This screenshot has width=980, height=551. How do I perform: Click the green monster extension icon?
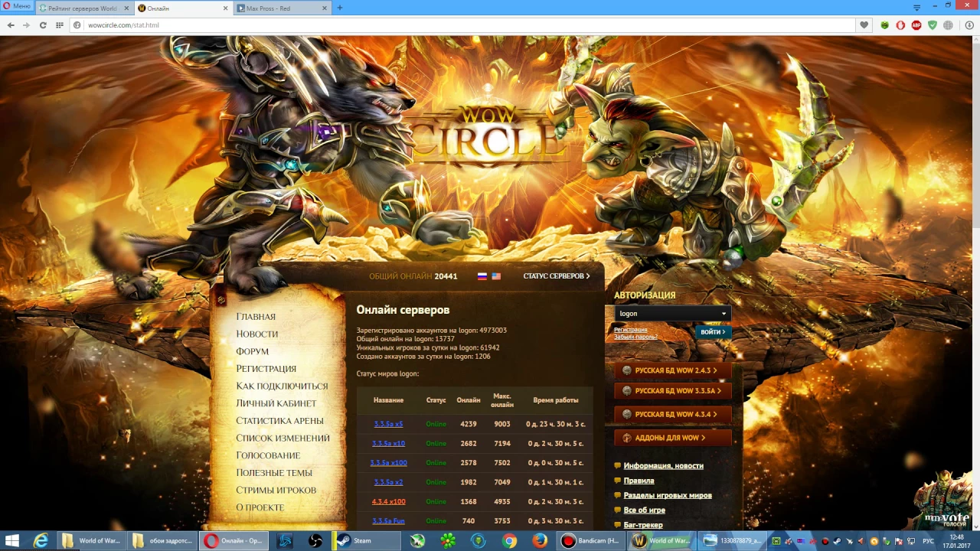click(x=884, y=25)
